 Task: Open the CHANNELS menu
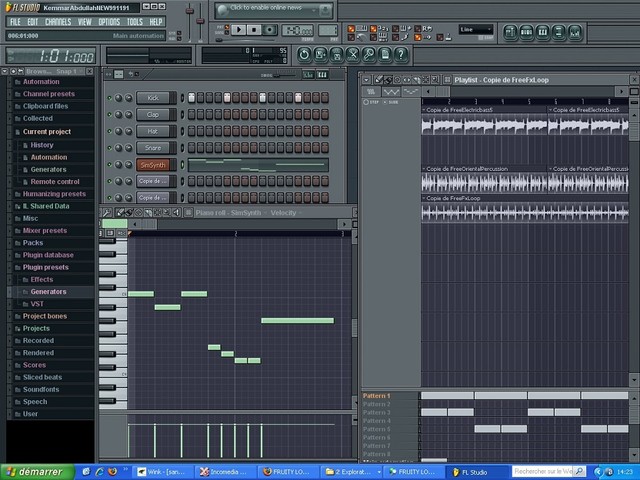click(x=58, y=21)
